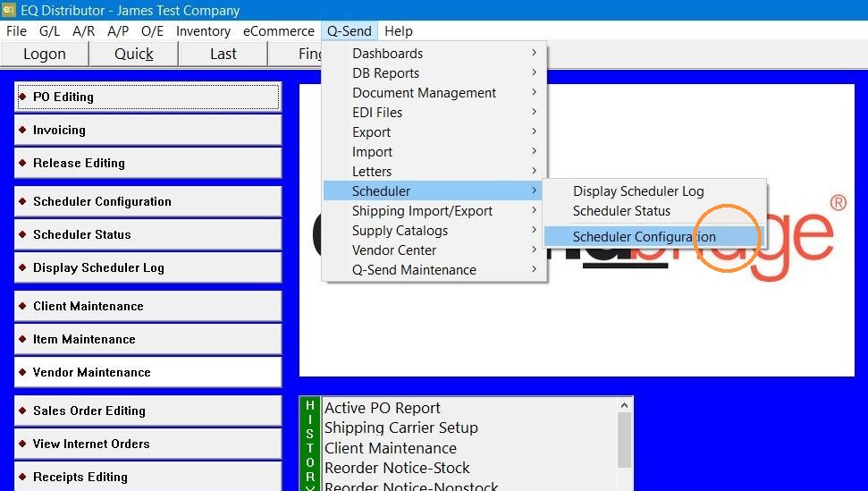This screenshot has width=868, height=491.
Task: Expand the Document Management submenu
Action: coord(434,92)
